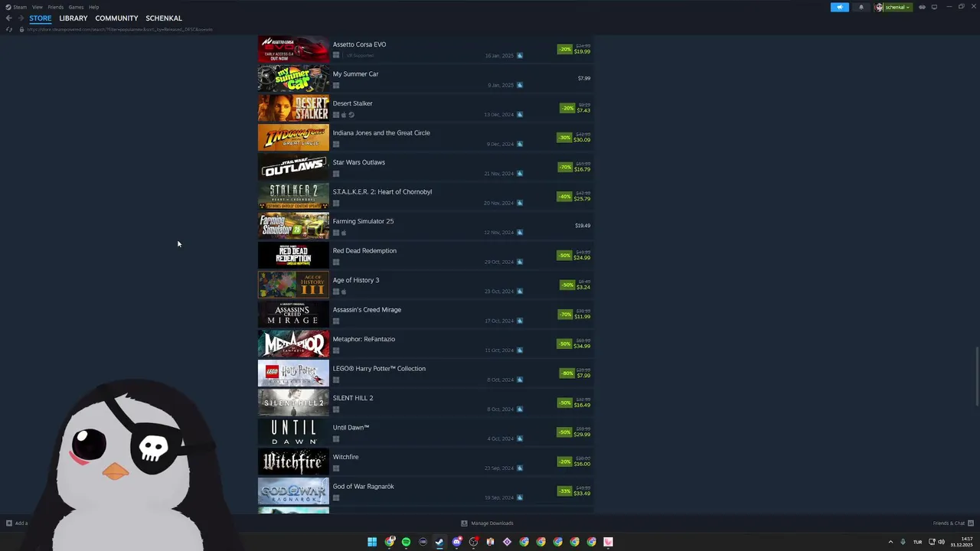The height and width of the screenshot is (551, 980).
Task: Open SILENT HILL 2 title
Action: (x=353, y=398)
